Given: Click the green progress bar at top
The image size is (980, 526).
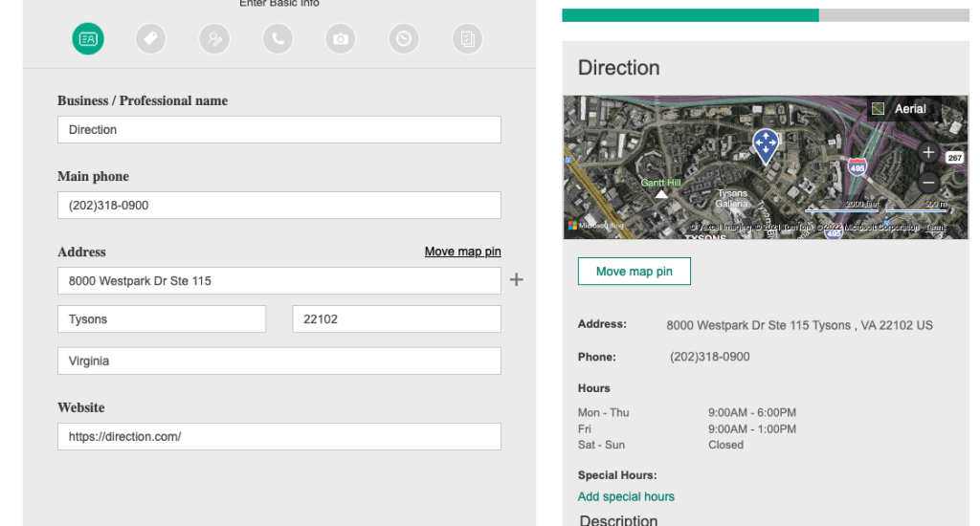Looking at the screenshot, I should pos(690,15).
